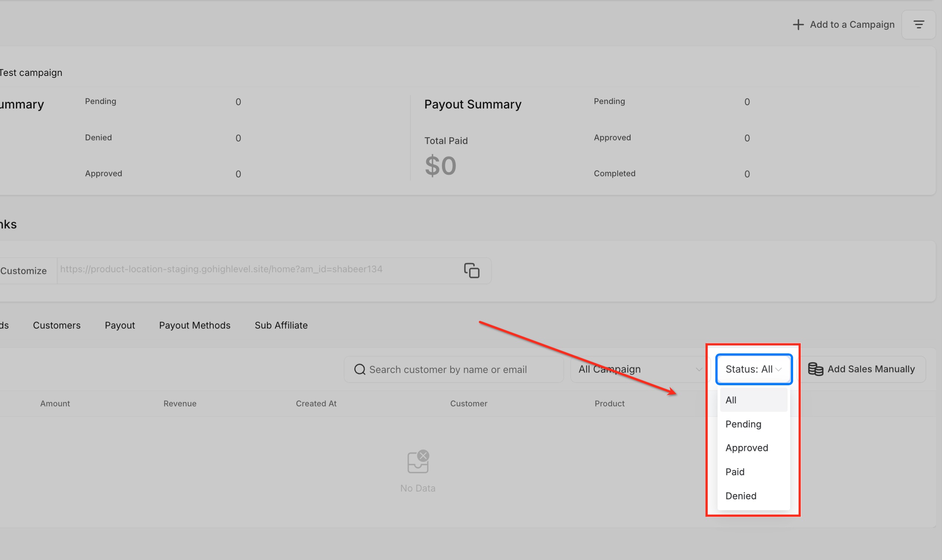Screen dimensions: 942x560
Task: Copy the affiliate link using the copy icon
Action: coord(471,271)
